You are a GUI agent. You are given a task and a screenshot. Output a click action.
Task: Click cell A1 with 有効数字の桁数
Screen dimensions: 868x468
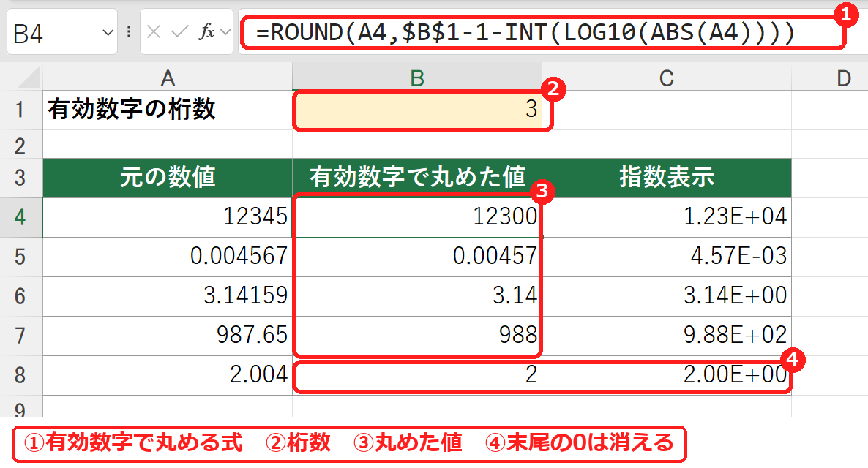coord(168,110)
